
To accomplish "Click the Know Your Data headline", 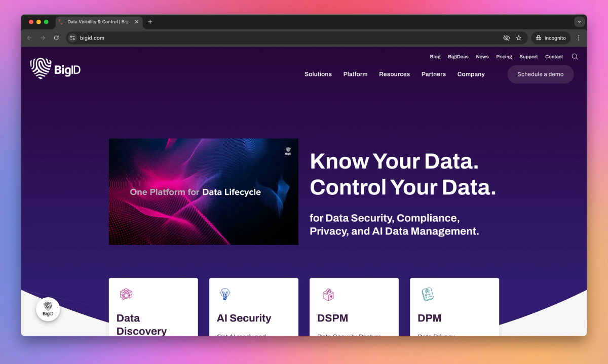I will click(394, 161).
